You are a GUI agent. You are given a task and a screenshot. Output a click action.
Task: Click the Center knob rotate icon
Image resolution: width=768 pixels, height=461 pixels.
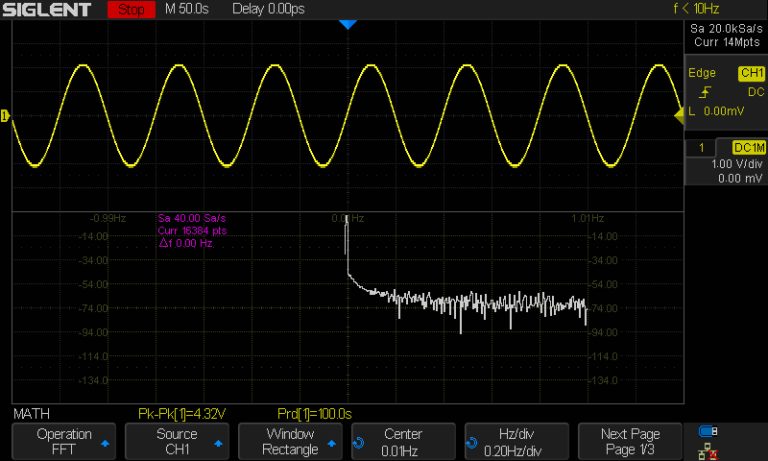(358, 442)
